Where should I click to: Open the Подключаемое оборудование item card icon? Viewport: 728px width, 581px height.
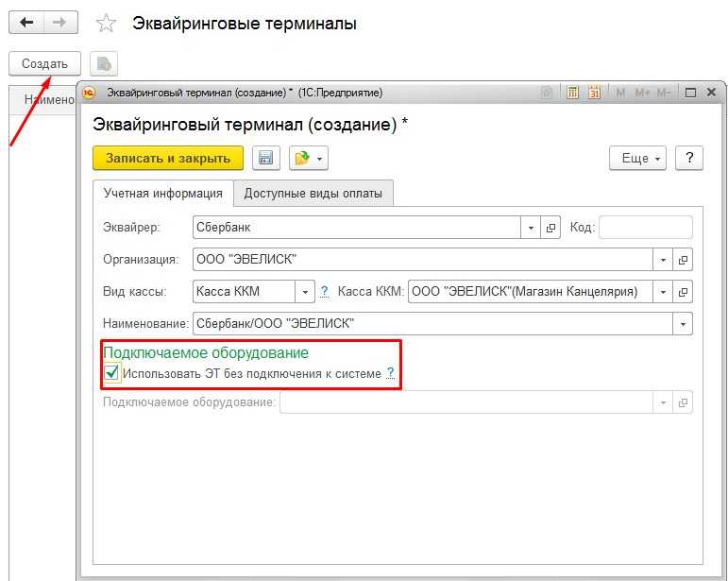(x=683, y=402)
